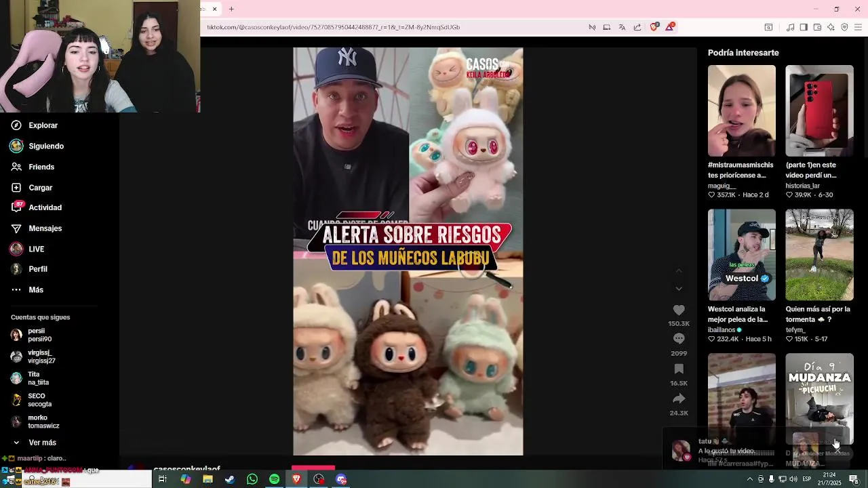Open Cargar to upload a video
Viewport: 868px width, 488px height.
pos(31,188)
